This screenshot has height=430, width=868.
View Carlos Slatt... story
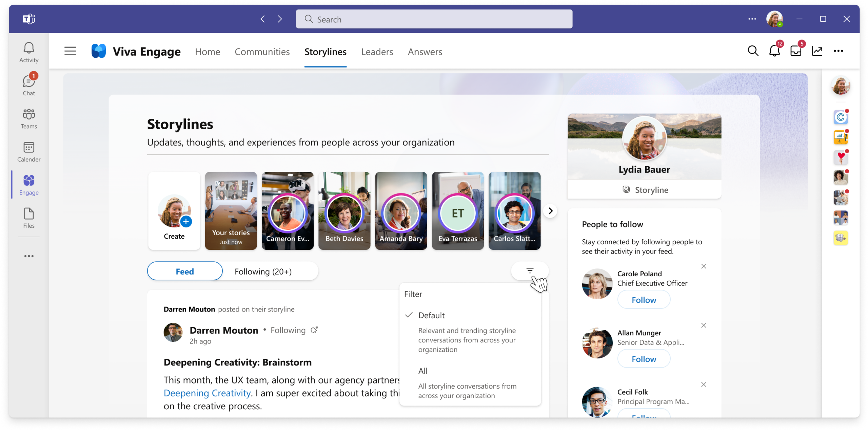click(514, 211)
